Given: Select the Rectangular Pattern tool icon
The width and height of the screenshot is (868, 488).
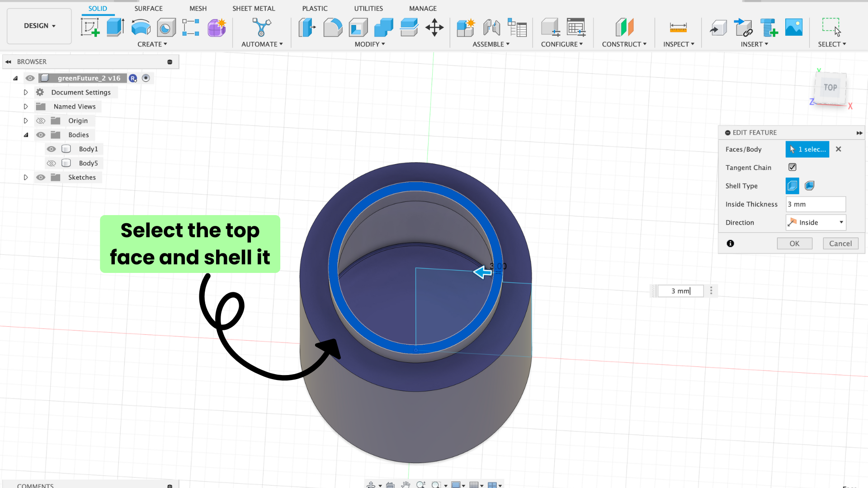Looking at the screenshot, I should click(191, 28).
